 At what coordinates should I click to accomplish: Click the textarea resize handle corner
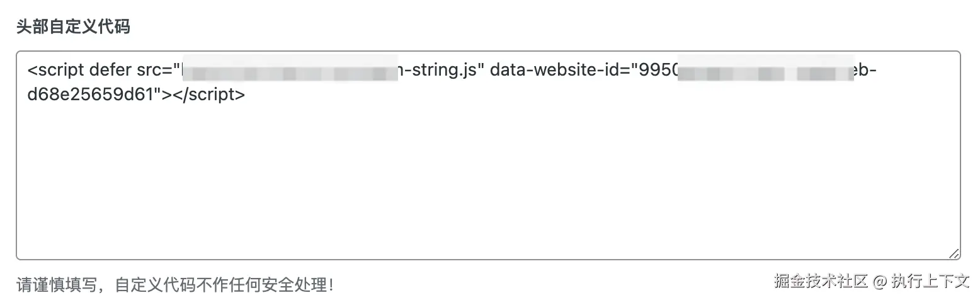pyautogui.click(x=954, y=253)
